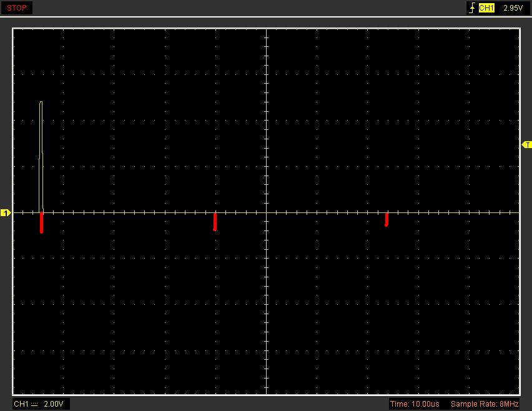Click the Sample Rate: 8MHz readout
The width and height of the screenshot is (532, 411).
coord(485,404)
